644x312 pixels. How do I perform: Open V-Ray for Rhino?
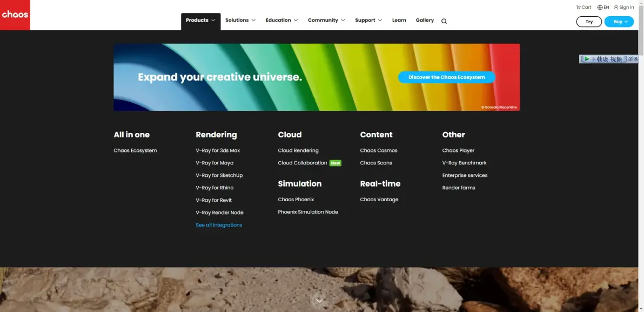point(214,188)
